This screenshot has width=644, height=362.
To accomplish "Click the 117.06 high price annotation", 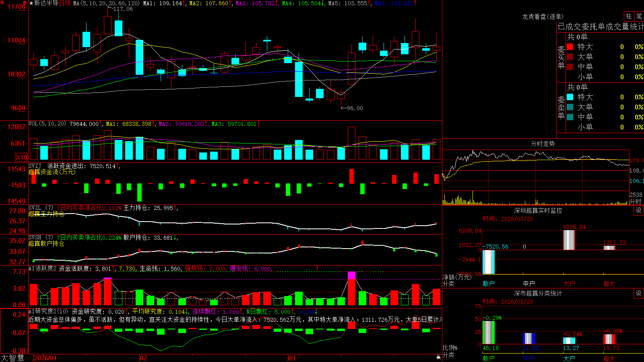I will 123,9.
